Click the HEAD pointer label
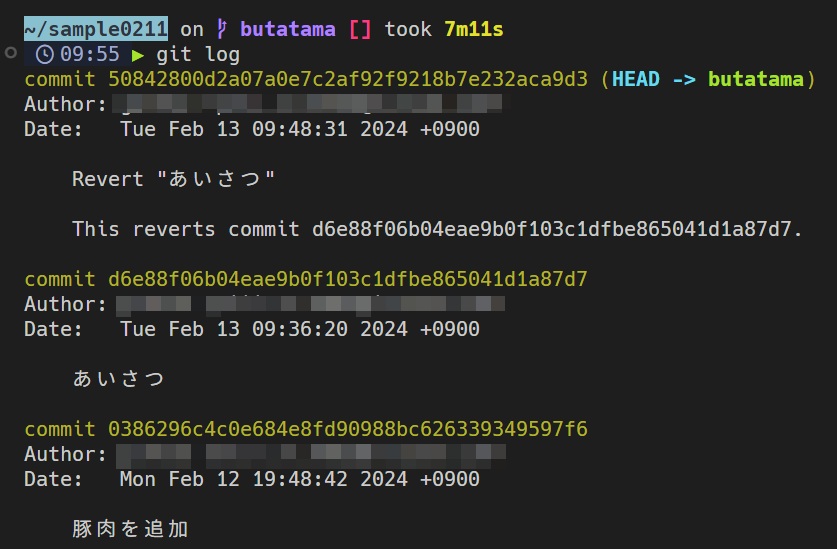The width and height of the screenshot is (837, 549). (x=636, y=79)
